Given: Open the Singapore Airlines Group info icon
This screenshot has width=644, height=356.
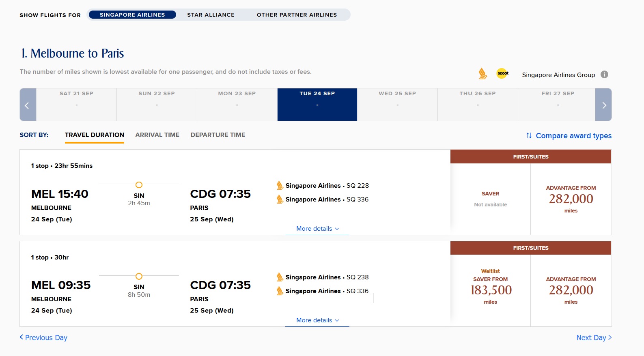Looking at the screenshot, I should tap(604, 75).
